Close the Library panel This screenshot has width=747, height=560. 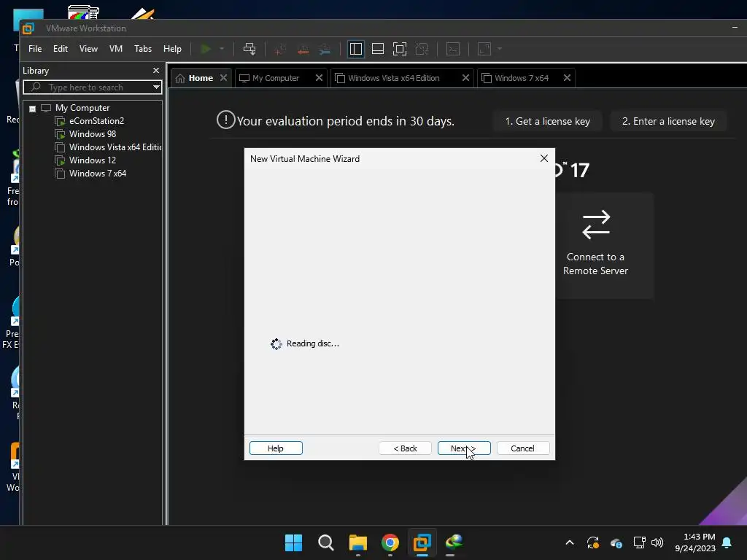tap(156, 71)
